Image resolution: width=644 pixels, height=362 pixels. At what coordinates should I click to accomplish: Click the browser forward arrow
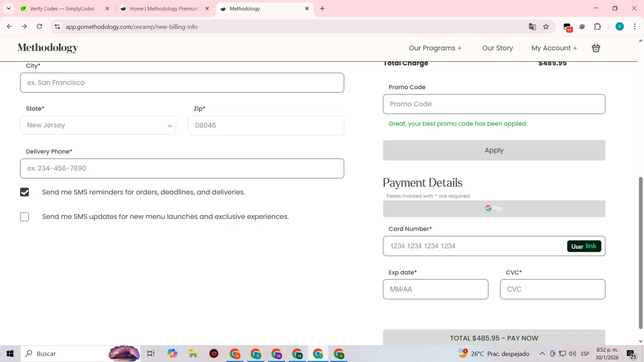pyautogui.click(x=24, y=27)
